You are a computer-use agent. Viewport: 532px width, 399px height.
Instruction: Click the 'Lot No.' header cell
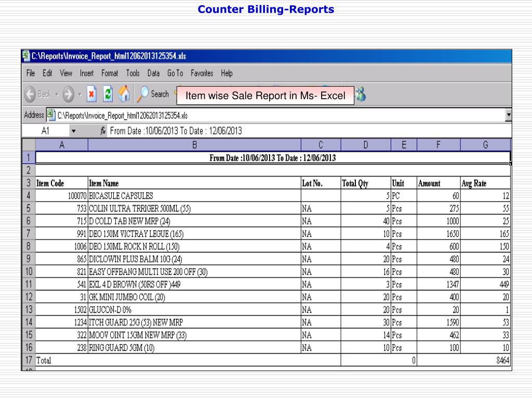321,183
